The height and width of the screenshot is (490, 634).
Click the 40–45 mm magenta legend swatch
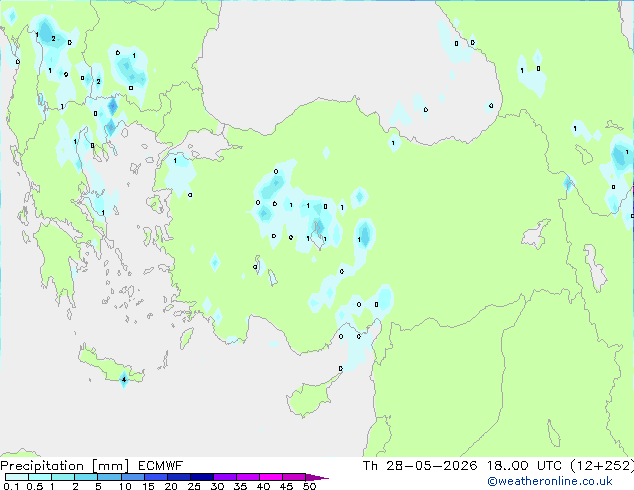(271, 477)
